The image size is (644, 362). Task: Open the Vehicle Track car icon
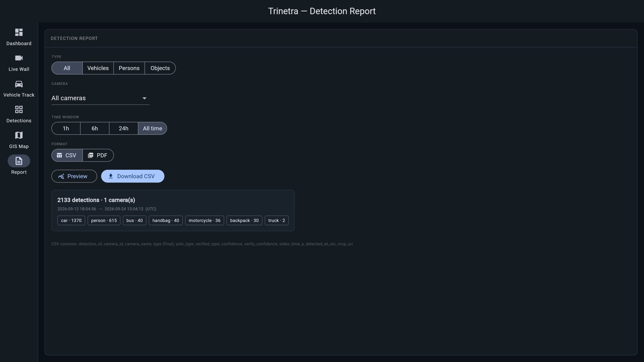tap(19, 84)
